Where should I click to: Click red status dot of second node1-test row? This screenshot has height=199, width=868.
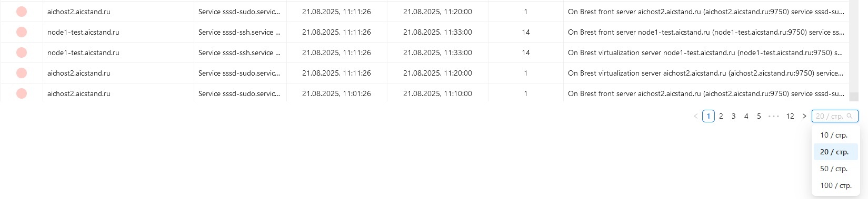[x=22, y=53]
